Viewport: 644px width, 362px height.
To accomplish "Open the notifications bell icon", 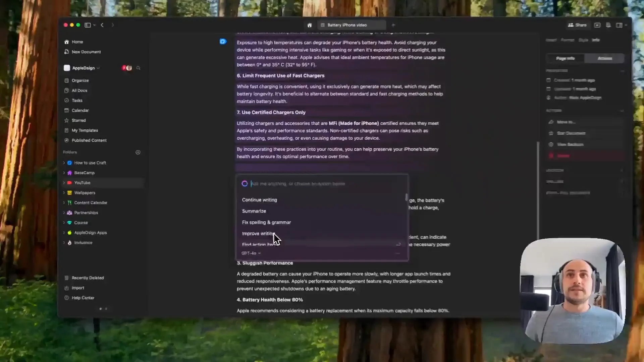I will click(608, 25).
